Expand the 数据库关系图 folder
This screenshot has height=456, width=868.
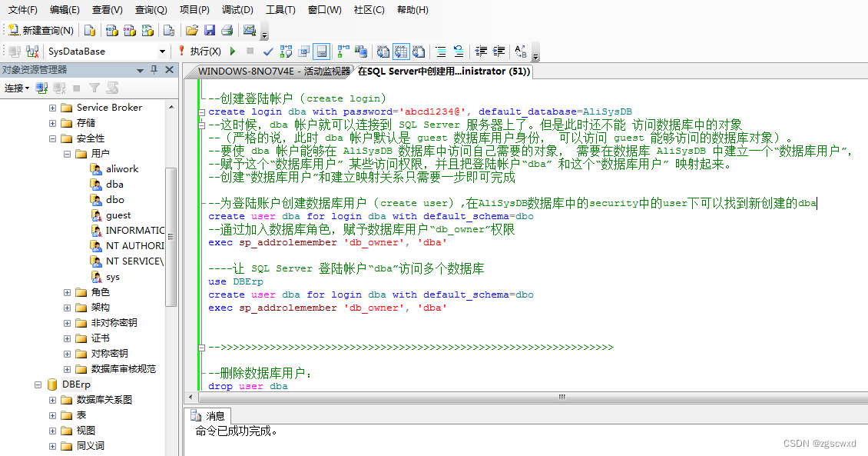point(52,400)
